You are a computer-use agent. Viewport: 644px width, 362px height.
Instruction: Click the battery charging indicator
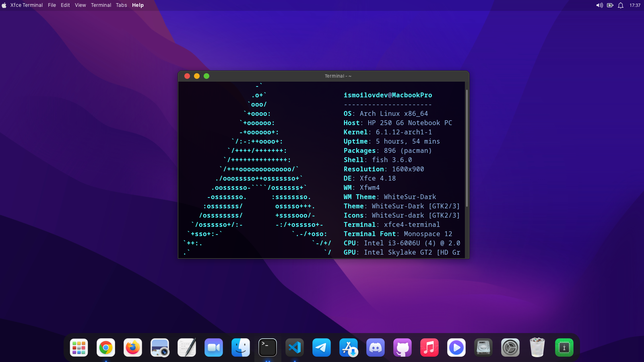pyautogui.click(x=610, y=5)
